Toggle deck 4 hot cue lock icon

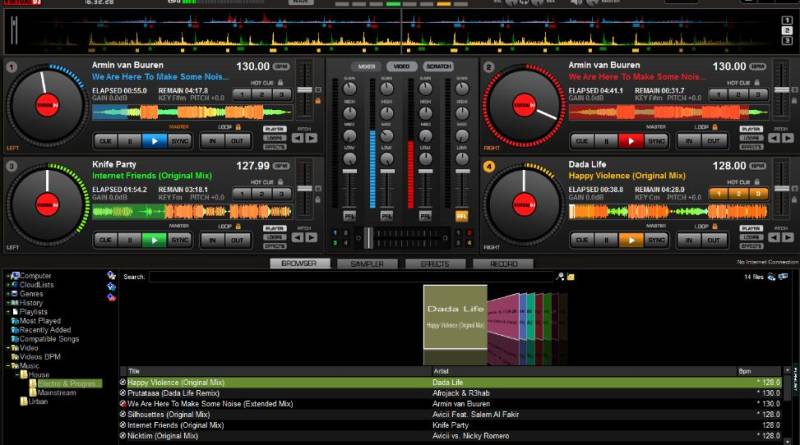pos(757,182)
